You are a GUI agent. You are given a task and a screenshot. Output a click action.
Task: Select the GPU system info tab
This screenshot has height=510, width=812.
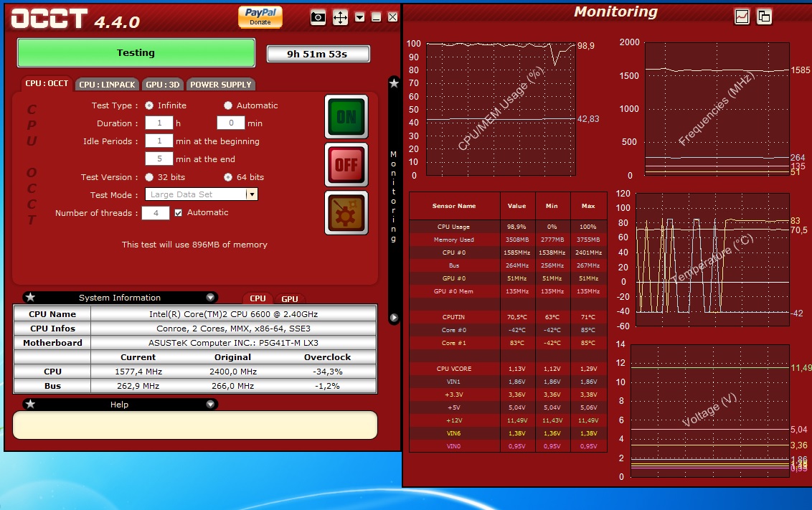tap(290, 298)
